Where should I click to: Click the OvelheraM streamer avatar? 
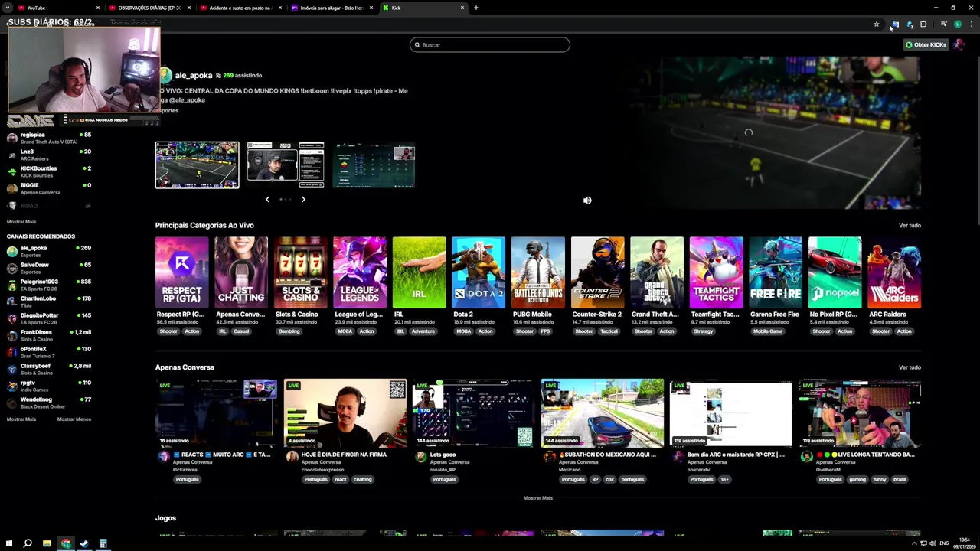(x=806, y=457)
